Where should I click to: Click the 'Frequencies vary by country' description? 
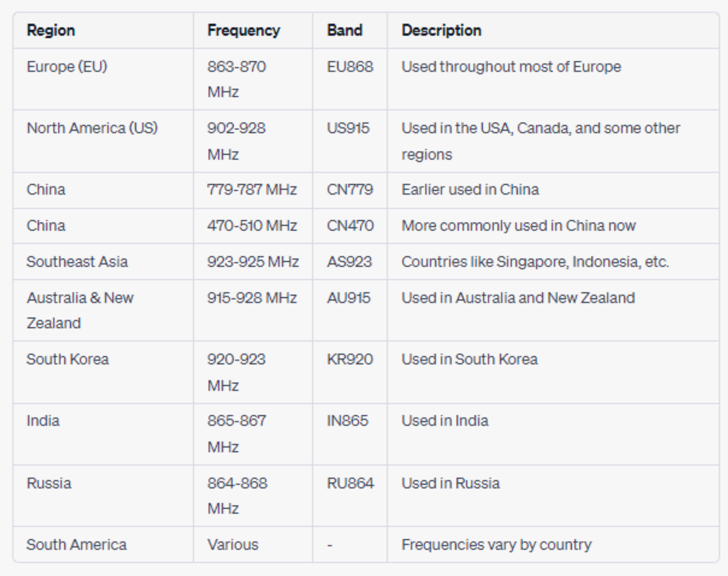497,544
